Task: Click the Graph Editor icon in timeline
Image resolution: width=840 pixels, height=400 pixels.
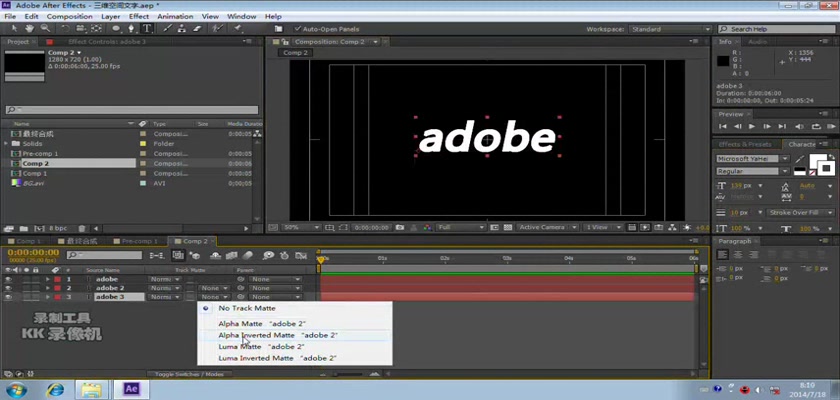Action: coord(301,256)
